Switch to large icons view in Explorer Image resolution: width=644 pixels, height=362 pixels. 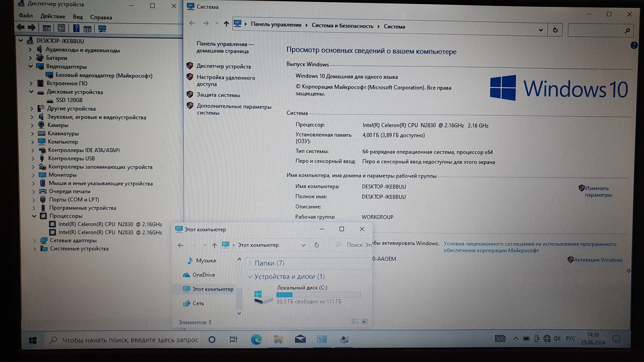[x=365, y=321]
